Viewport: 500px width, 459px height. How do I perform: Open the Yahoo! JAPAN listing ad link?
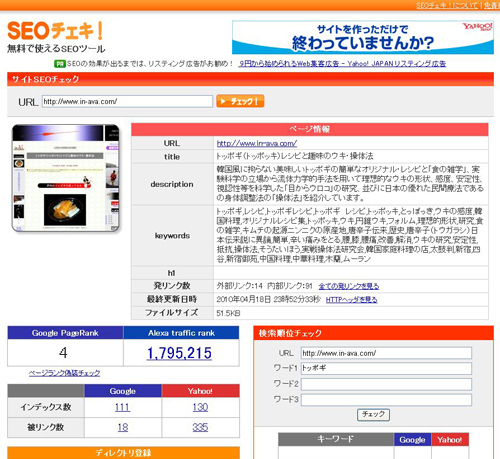tap(342, 64)
